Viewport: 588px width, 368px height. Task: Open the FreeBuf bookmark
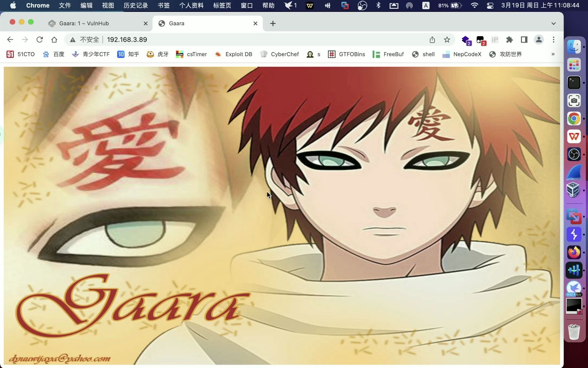click(388, 54)
